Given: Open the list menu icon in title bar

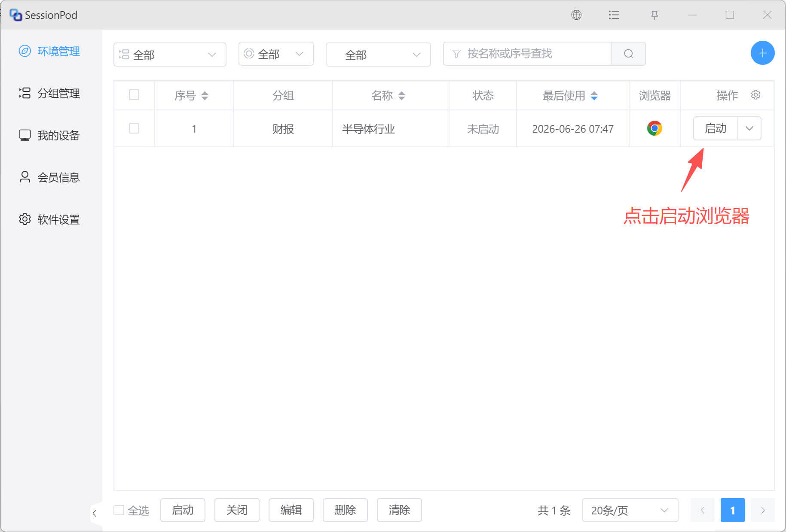Looking at the screenshot, I should 614,15.
